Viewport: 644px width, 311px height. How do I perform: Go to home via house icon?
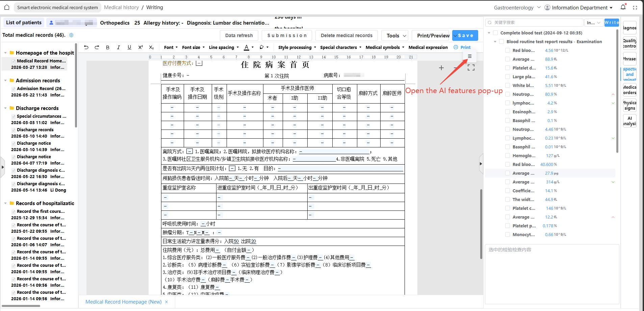pyautogui.click(x=6, y=7)
